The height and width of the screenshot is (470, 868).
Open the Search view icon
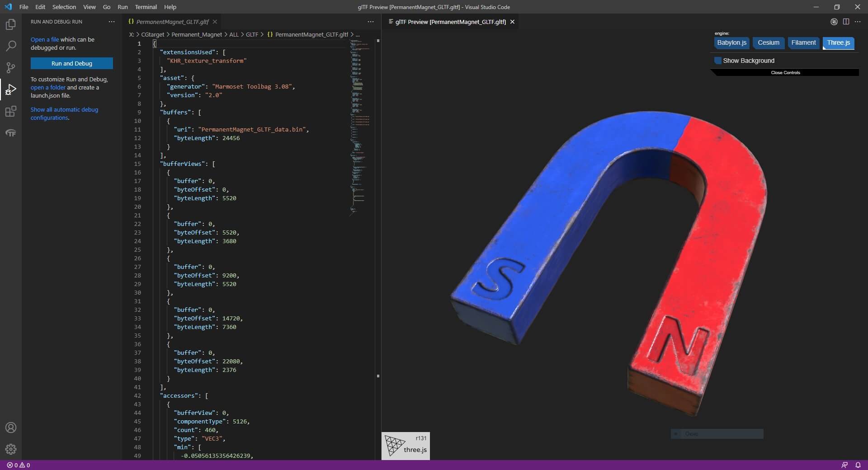11,46
